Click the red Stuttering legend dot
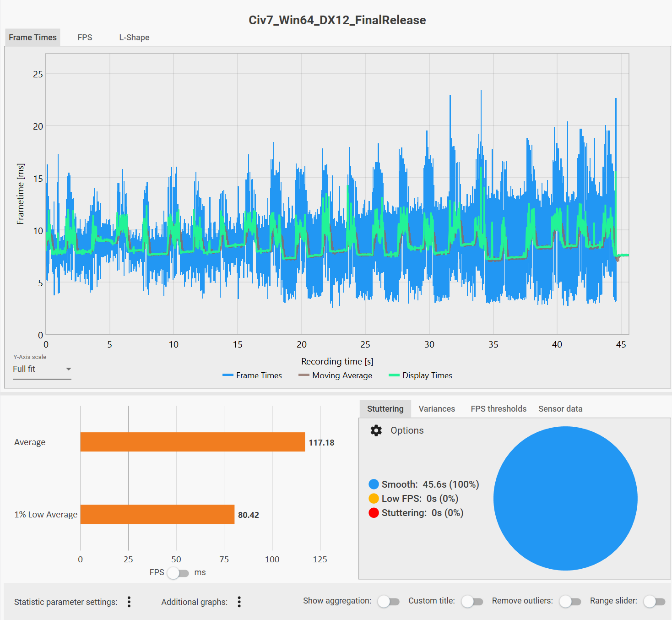 374,513
